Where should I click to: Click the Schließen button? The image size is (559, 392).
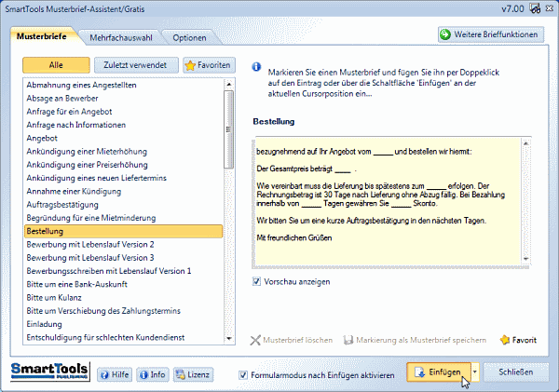click(x=515, y=372)
